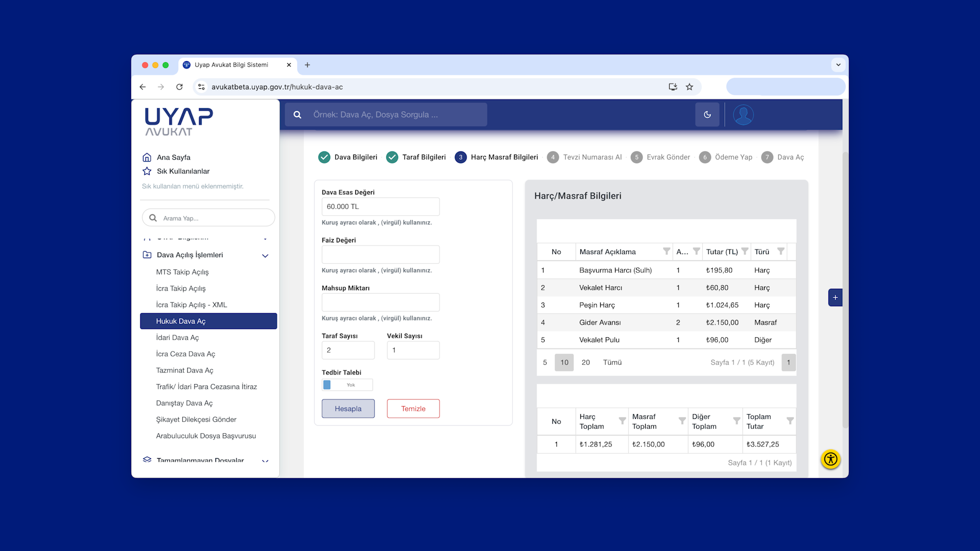Select page size 10
This screenshot has width=980, height=551.
point(564,362)
